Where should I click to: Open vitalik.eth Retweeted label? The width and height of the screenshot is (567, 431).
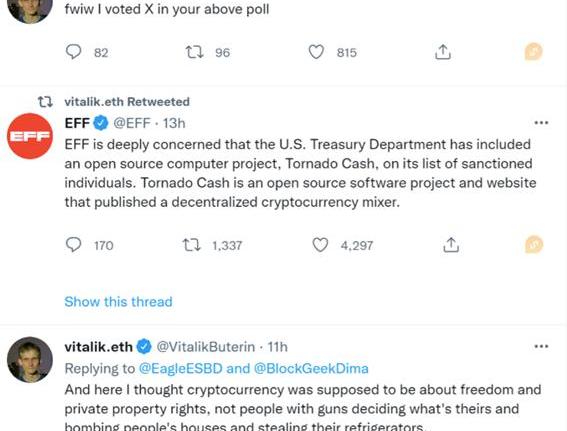[x=127, y=102]
